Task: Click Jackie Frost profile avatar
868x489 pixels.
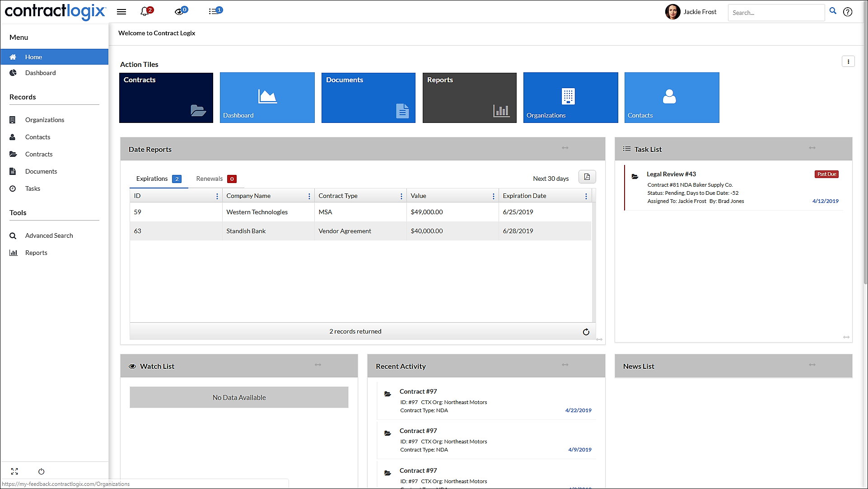Action: pos(672,12)
